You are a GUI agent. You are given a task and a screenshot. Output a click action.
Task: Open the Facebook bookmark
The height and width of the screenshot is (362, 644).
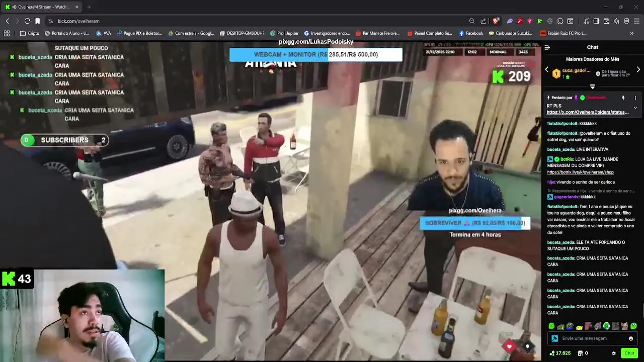pos(471,33)
